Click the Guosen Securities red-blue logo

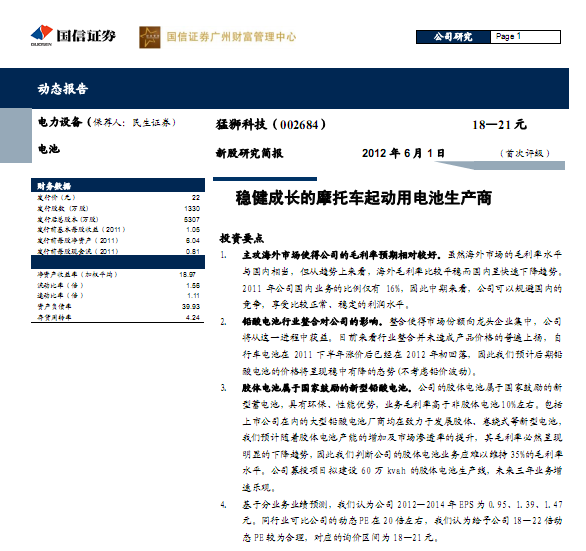point(41,35)
